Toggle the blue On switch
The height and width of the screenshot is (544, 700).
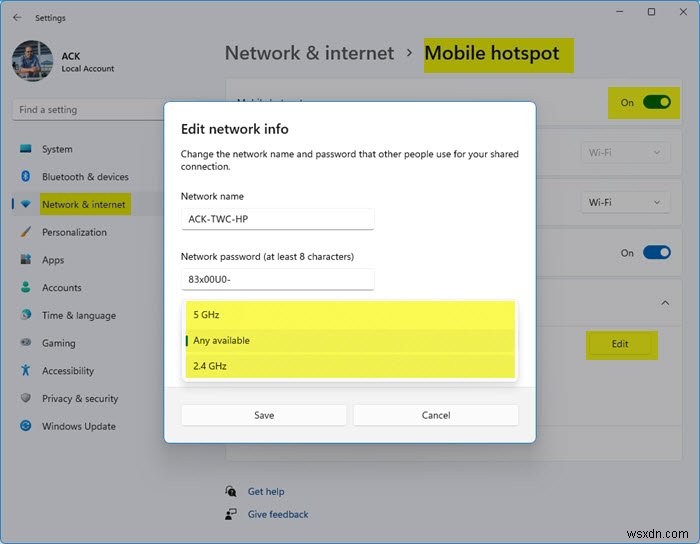point(656,253)
